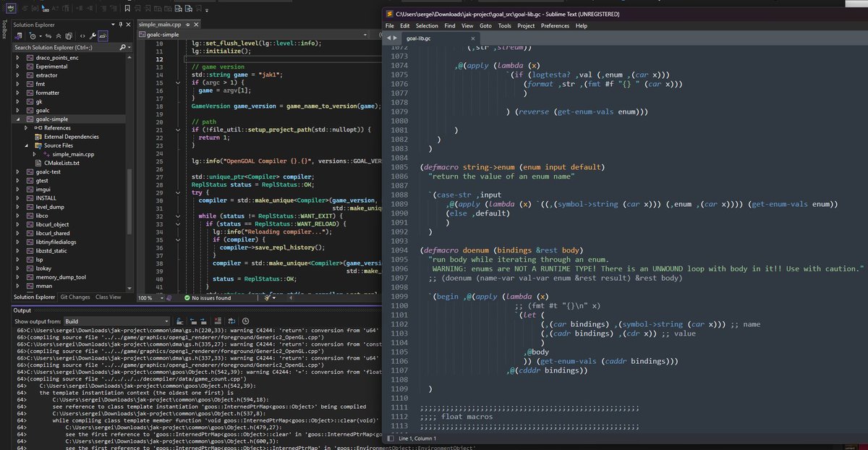This screenshot has width=868, height=450.
Task: Click Collapse All icon in Solution Explorer
Action: pos(59,37)
